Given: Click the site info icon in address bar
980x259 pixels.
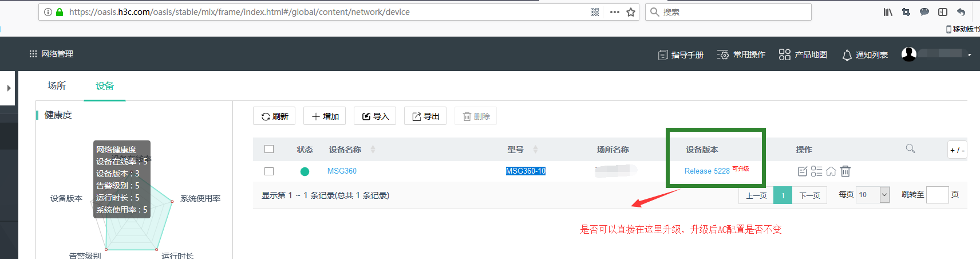Looking at the screenshot, I should (x=48, y=12).
